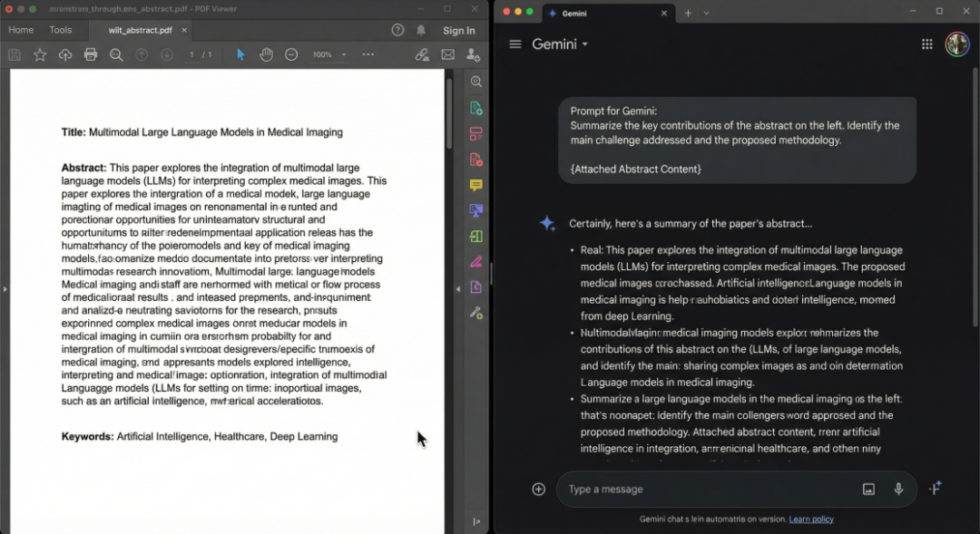Print the PDF document
This screenshot has width=980, height=534.
91,55
